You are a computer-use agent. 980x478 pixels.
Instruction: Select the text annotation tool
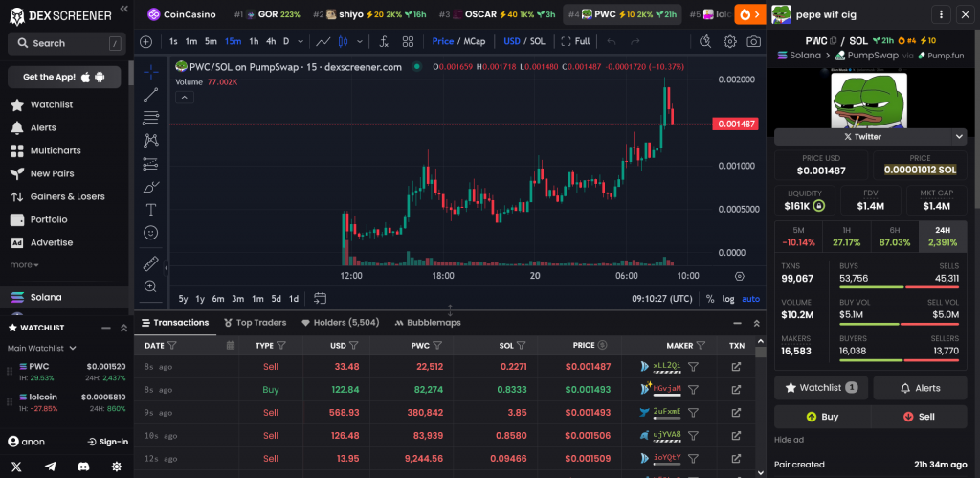tap(150, 210)
